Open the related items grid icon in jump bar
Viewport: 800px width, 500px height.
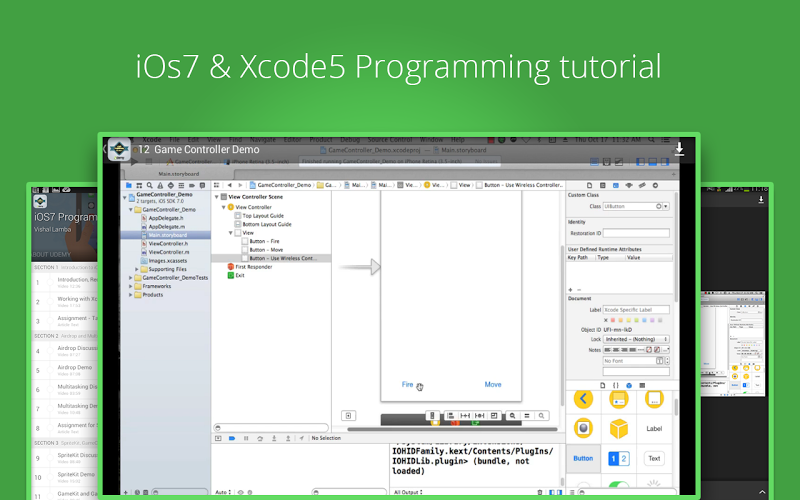[x=216, y=185]
